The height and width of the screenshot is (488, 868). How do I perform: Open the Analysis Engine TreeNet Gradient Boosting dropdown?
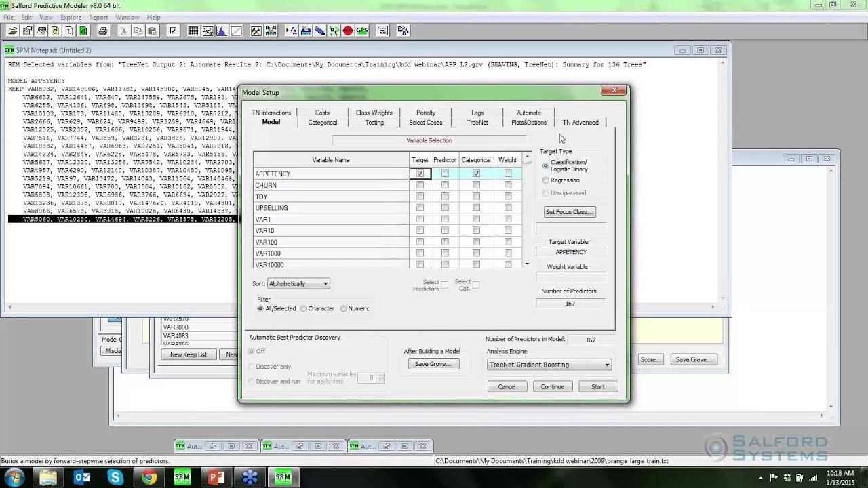click(549, 365)
